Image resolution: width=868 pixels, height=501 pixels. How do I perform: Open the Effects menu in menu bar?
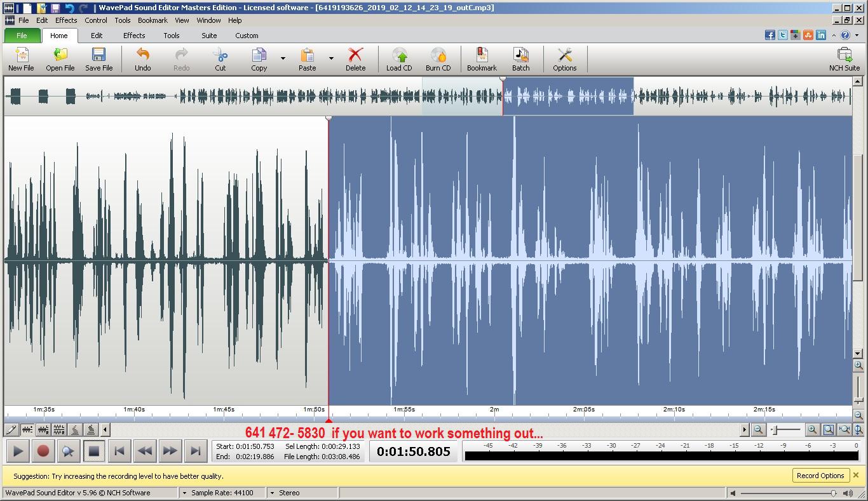point(66,20)
